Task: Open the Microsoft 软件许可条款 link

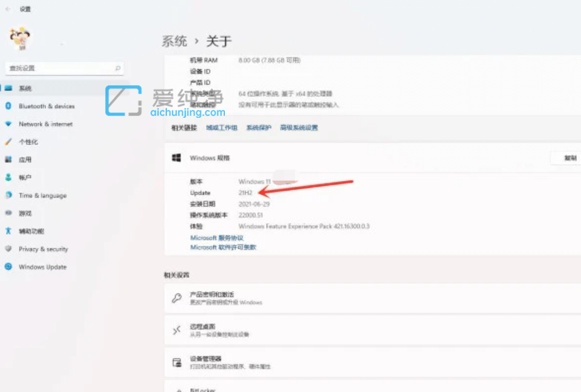Action: click(x=223, y=247)
